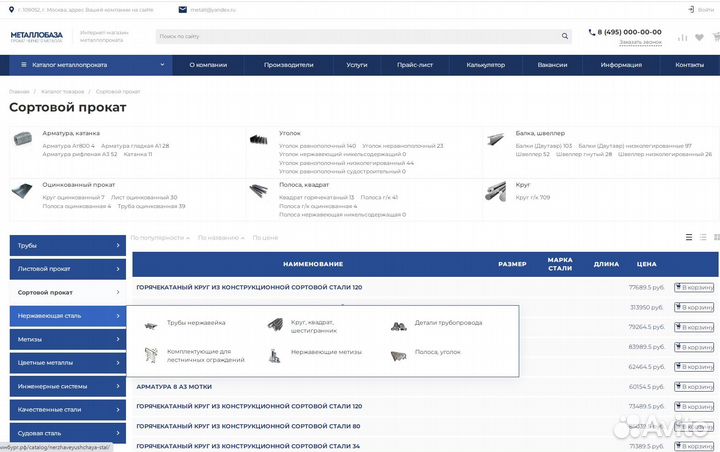Sort products По цене

point(265,237)
